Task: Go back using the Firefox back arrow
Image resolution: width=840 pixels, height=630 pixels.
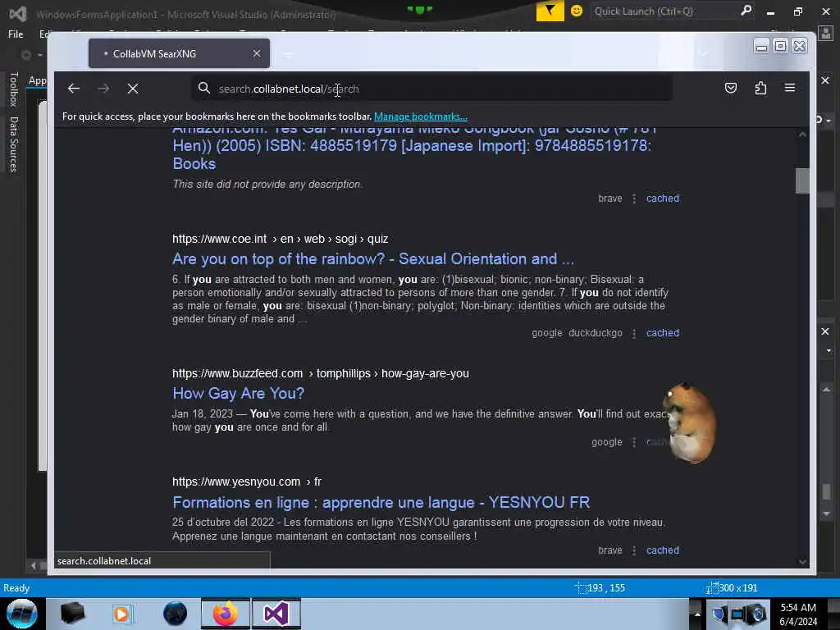Action: 73,89
